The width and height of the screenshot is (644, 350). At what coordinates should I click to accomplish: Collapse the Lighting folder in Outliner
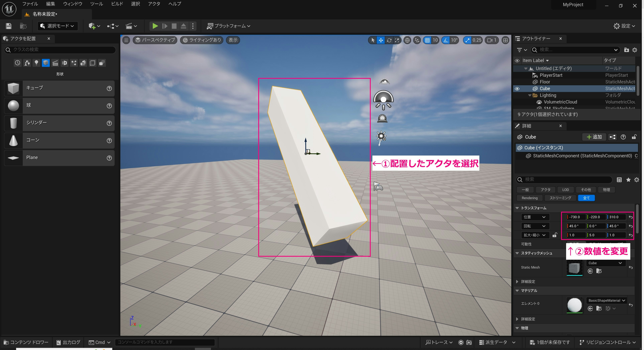click(x=530, y=95)
